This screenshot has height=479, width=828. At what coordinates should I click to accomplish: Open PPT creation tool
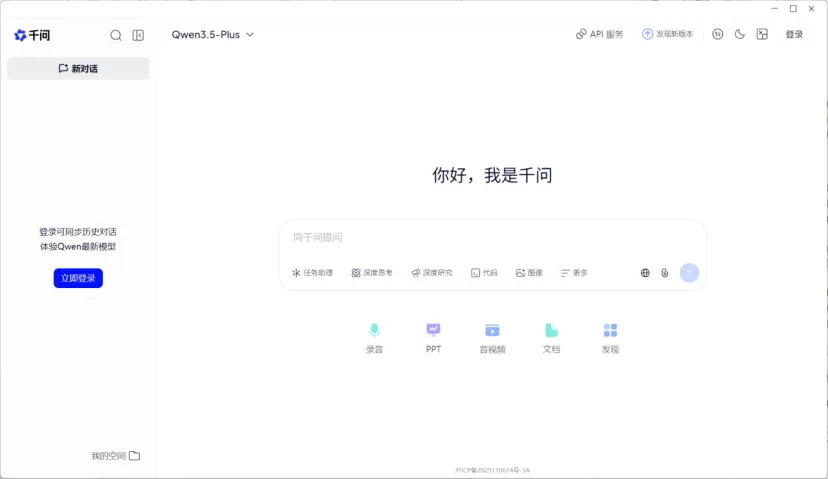(434, 339)
